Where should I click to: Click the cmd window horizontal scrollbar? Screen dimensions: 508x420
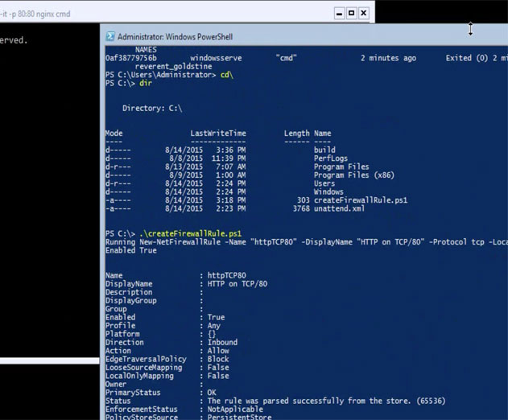click(50, 360)
